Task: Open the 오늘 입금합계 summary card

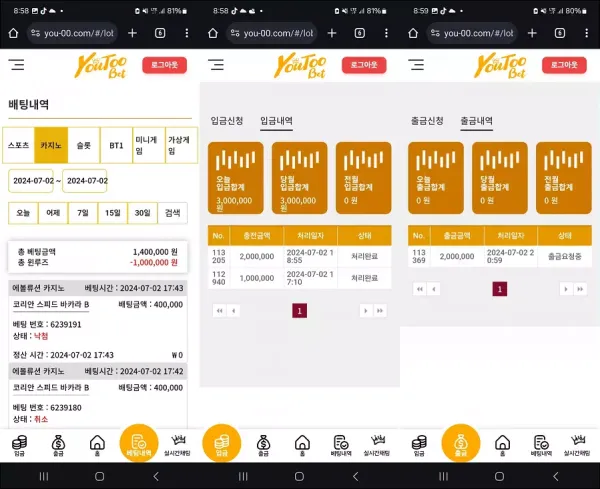Action: click(x=236, y=178)
